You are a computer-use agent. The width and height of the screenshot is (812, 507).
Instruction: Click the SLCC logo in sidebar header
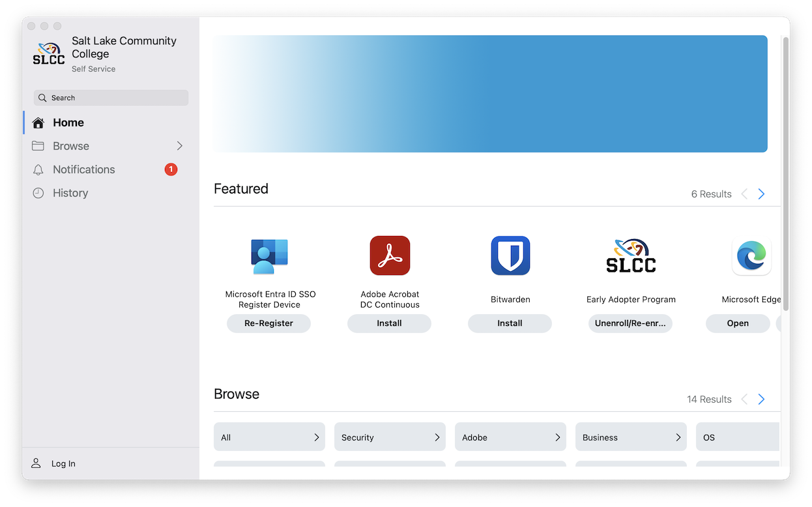pos(49,53)
